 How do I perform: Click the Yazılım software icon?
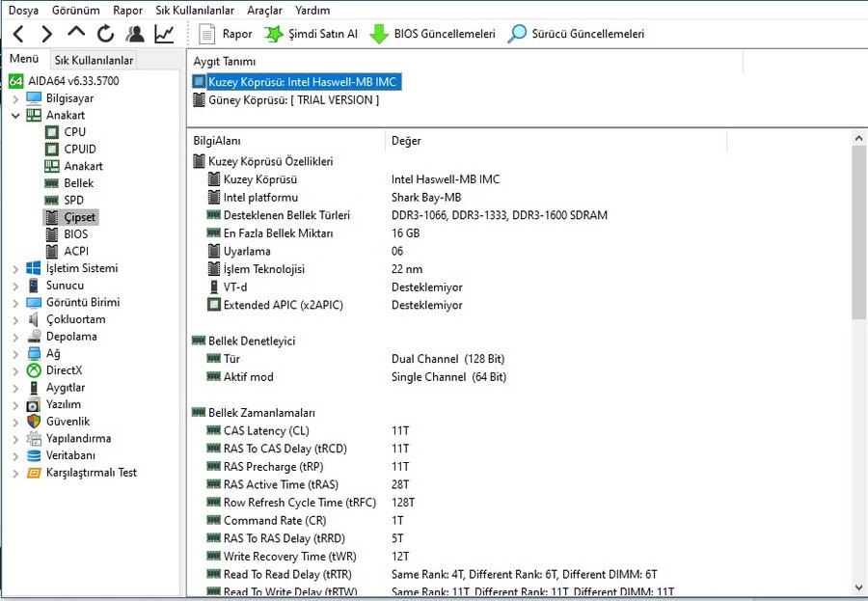pos(34,405)
